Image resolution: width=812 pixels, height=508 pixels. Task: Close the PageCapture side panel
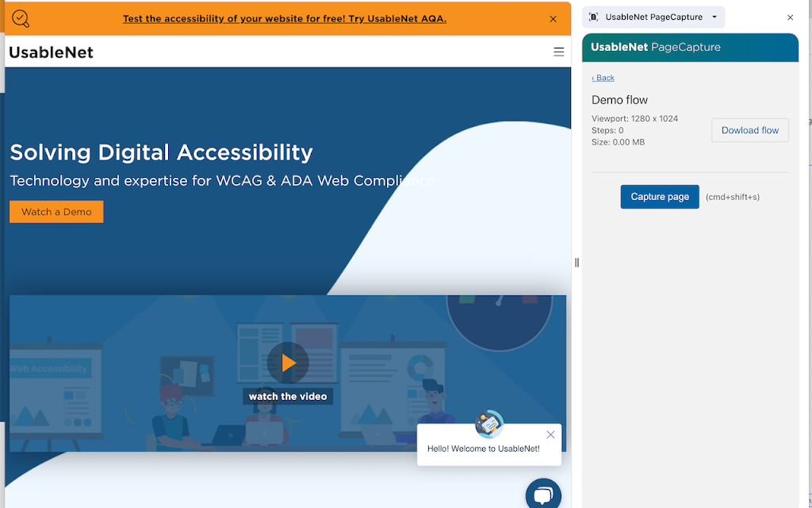[790, 17]
